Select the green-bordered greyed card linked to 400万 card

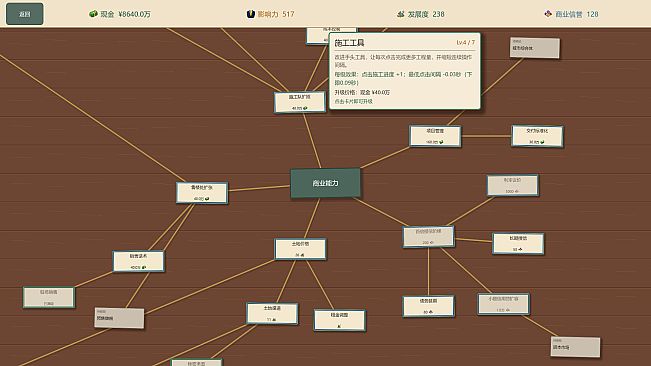point(49,298)
